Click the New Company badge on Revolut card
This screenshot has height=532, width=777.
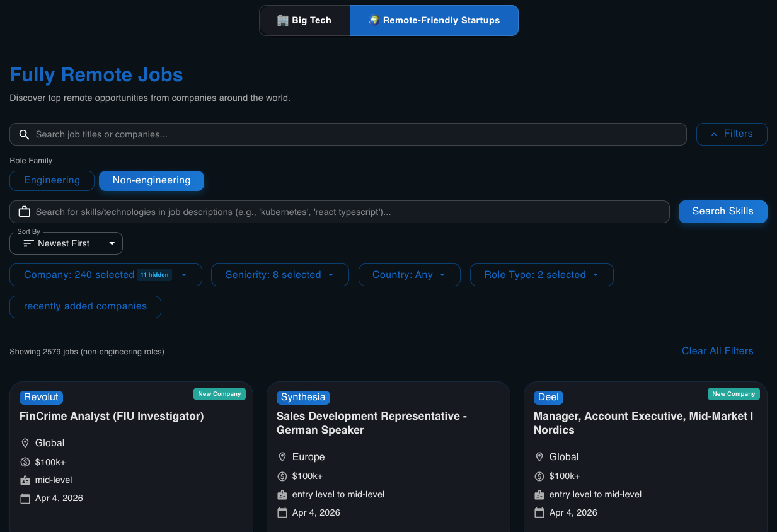[219, 394]
